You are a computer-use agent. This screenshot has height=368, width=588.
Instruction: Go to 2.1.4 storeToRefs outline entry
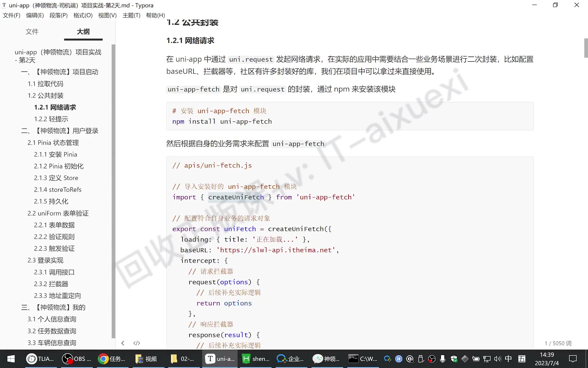(58, 190)
